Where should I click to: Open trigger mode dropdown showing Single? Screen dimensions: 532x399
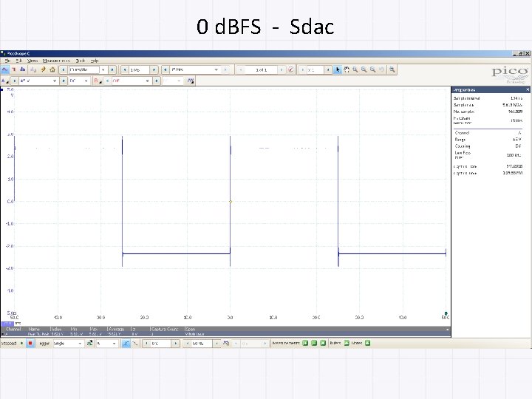[x=68, y=344]
